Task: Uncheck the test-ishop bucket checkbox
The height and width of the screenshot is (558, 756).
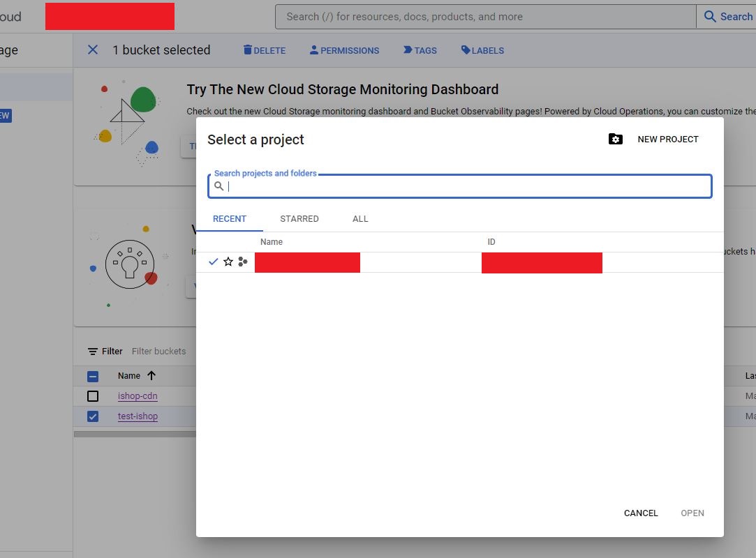Action: (x=93, y=416)
